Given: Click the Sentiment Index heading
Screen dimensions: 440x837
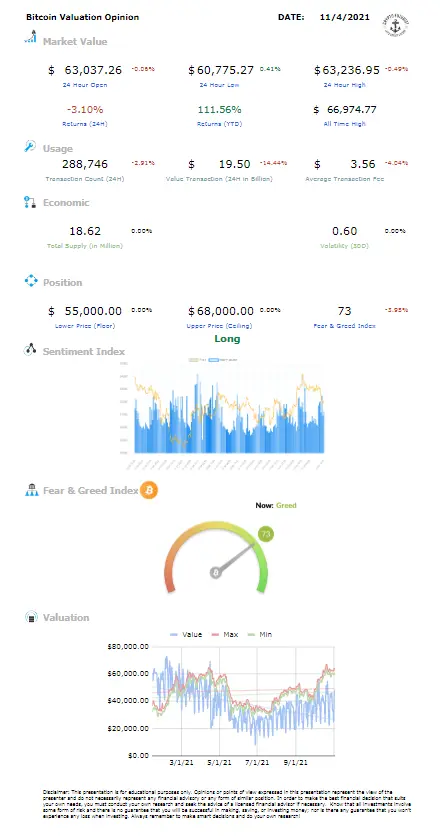Looking at the screenshot, I should 84,351.
